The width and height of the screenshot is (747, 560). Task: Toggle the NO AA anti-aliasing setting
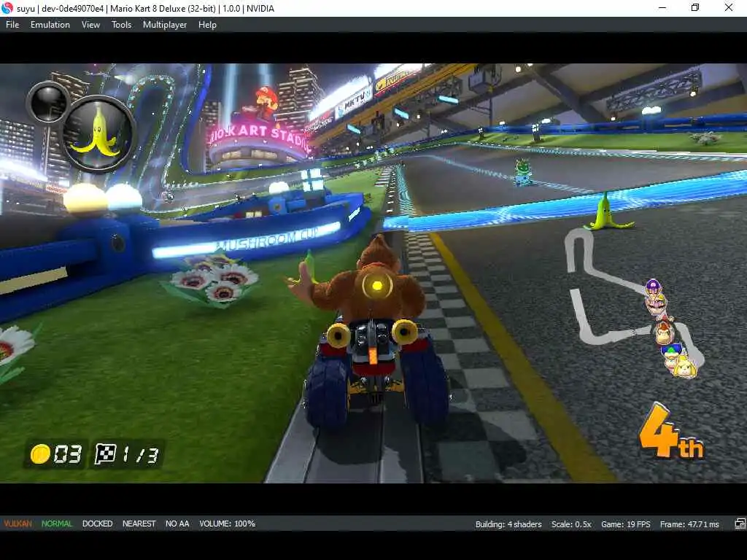coord(177,524)
